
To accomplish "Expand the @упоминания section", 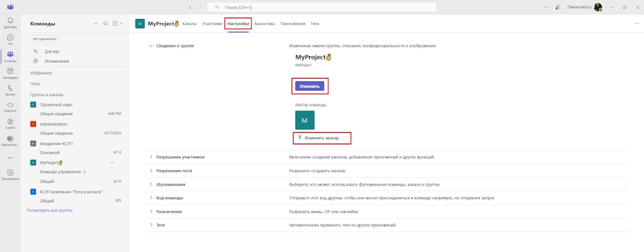I will tap(150, 184).
